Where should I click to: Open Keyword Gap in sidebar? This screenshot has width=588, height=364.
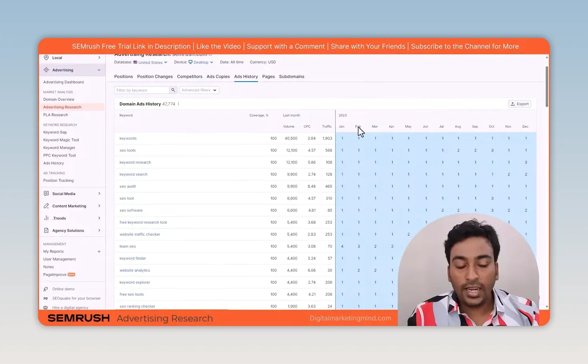[55, 132]
